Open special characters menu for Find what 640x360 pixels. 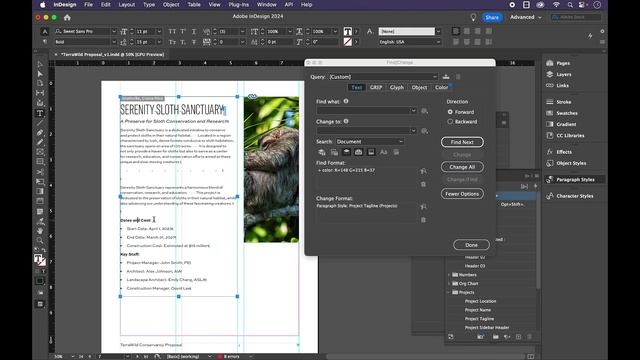coord(424,111)
